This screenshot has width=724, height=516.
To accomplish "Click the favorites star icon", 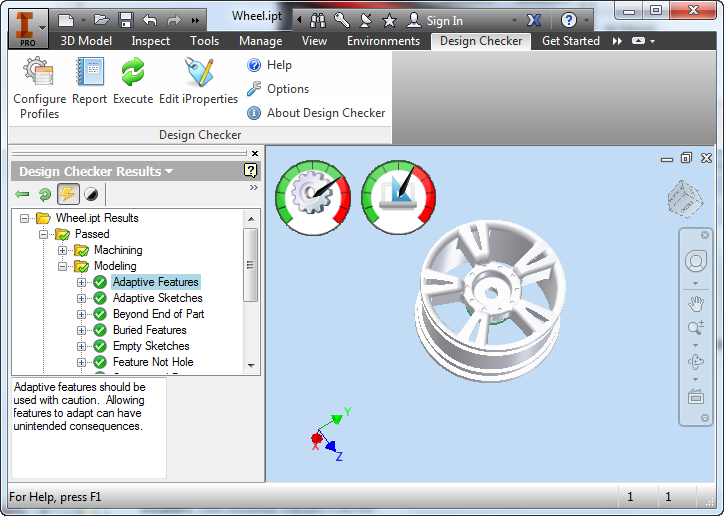I will click(x=389, y=20).
